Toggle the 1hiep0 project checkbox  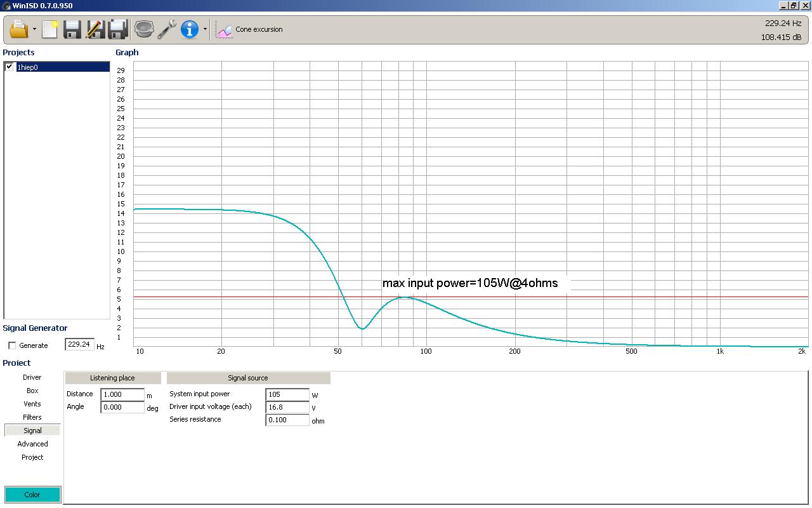click(x=9, y=67)
